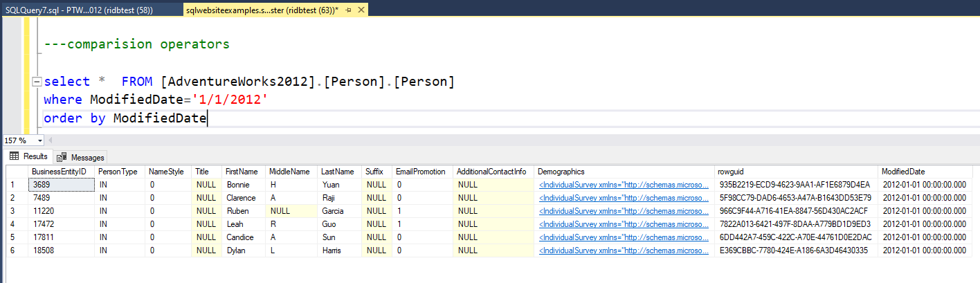This screenshot has width=980, height=283.
Task: Click BusinessEntityID cell 7489
Action: (61, 197)
